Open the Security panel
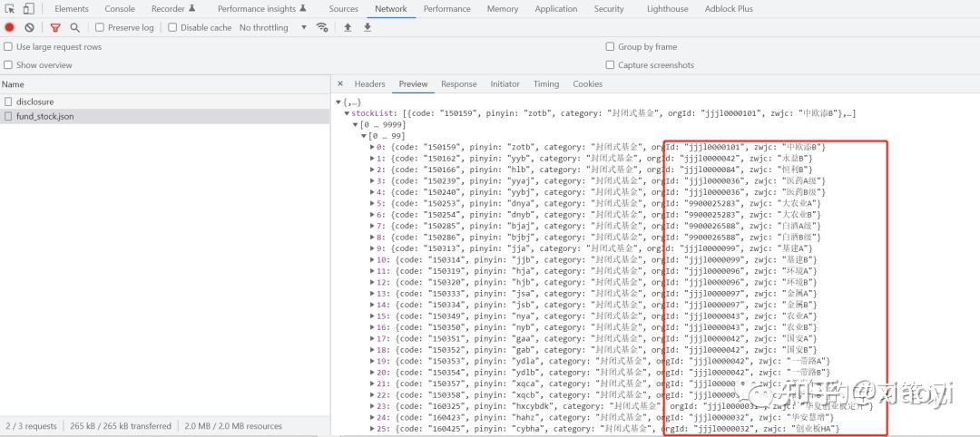The height and width of the screenshot is (437, 980). click(609, 9)
